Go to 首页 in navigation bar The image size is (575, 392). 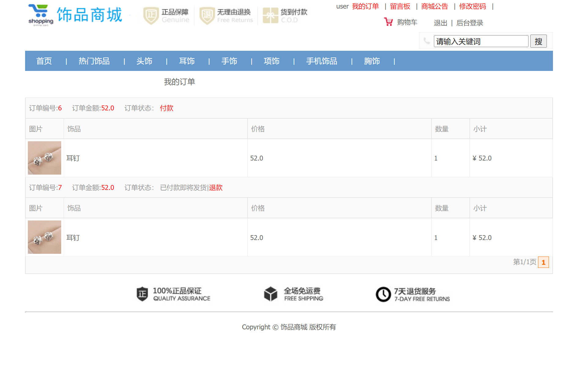click(x=44, y=61)
